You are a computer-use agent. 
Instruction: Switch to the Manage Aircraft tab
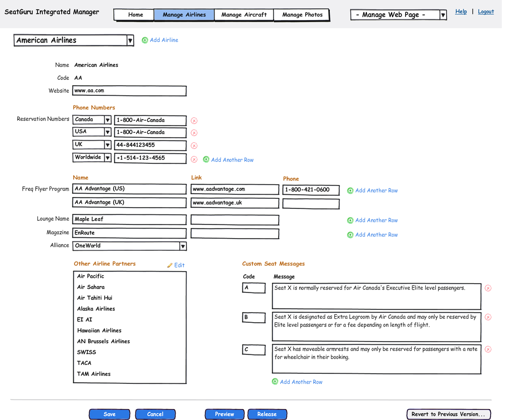(244, 15)
